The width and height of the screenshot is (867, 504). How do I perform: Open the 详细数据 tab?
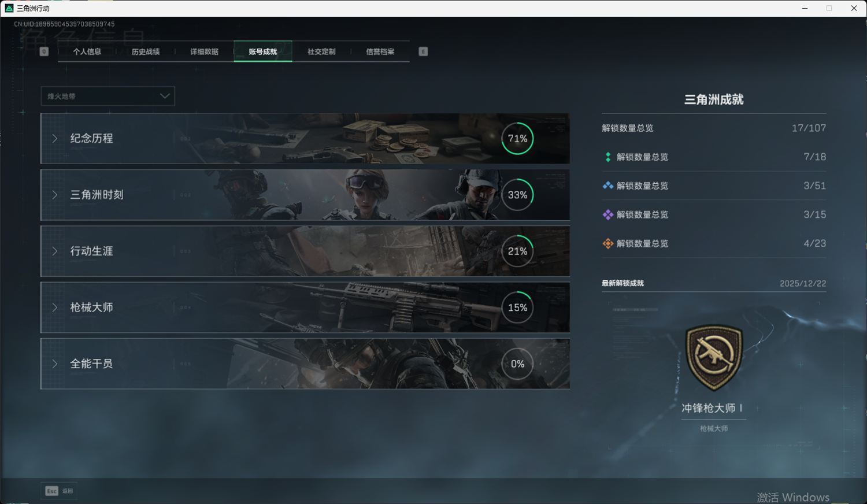[204, 51]
